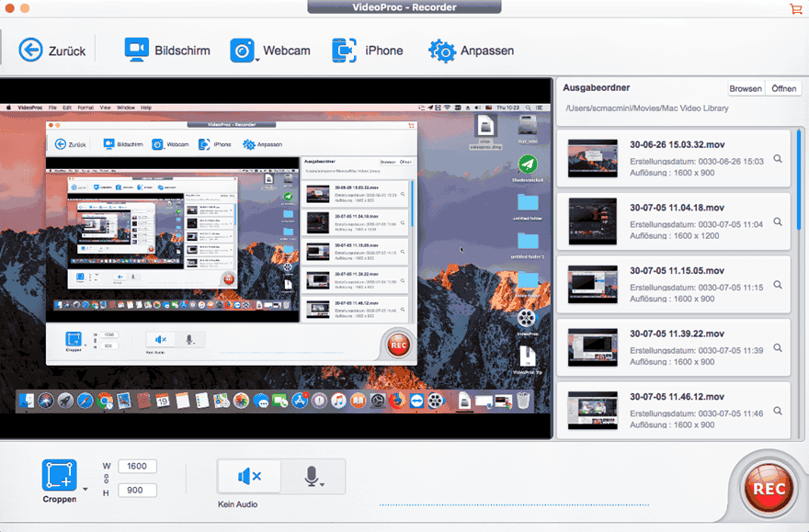
Task: Click the Auflösung : 1600 x 1200 text
Action: [x=675, y=235]
